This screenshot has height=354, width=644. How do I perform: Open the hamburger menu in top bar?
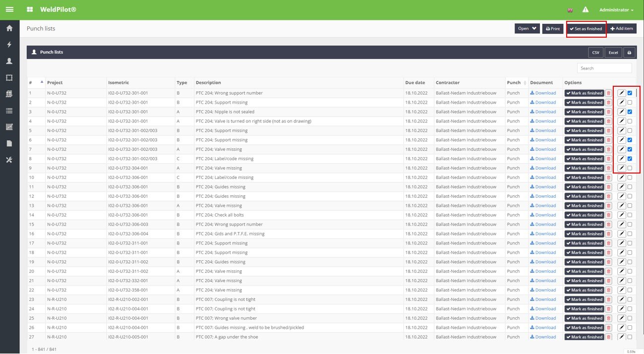(x=9, y=10)
